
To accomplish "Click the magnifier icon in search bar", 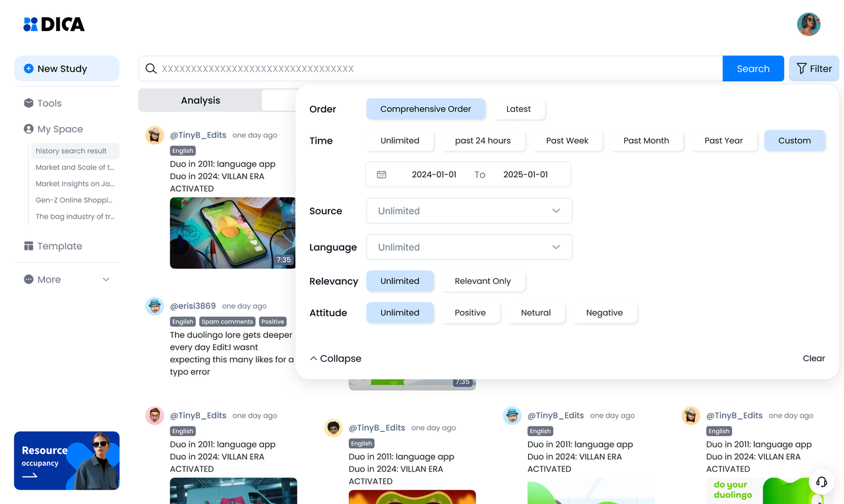I will point(151,69).
